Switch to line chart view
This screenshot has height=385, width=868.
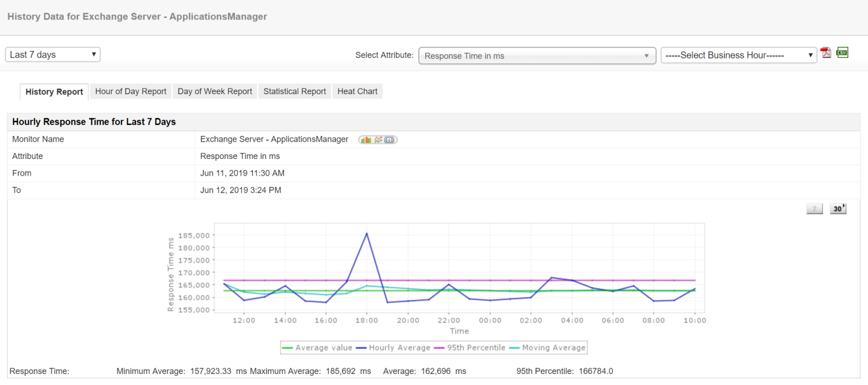point(377,139)
